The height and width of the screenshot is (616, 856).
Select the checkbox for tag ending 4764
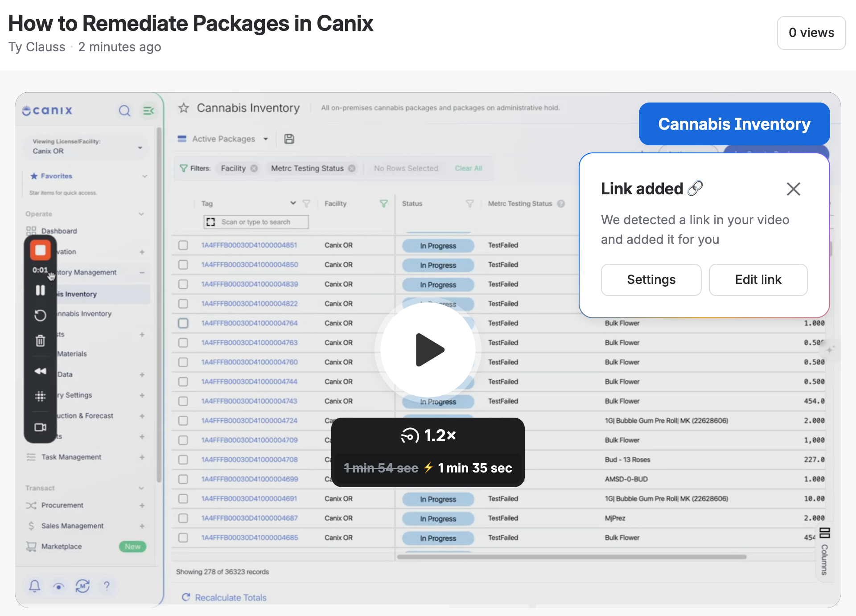point(183,323)
